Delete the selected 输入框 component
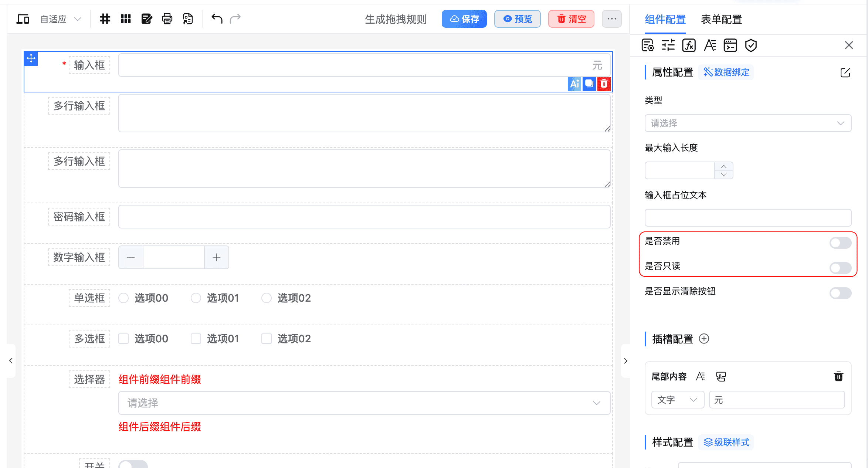 (604, 84)
